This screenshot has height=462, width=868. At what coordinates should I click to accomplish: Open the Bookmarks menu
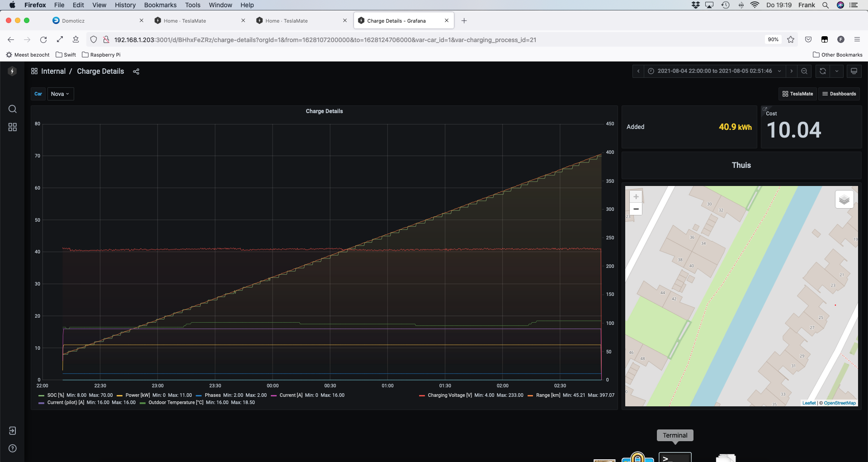[x=160, y=5]
